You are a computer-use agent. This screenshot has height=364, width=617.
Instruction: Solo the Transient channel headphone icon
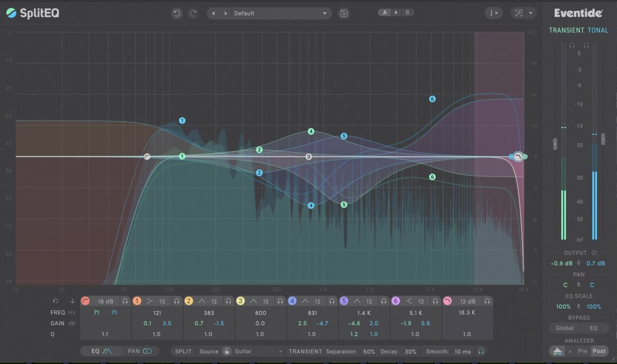(572, 45)
